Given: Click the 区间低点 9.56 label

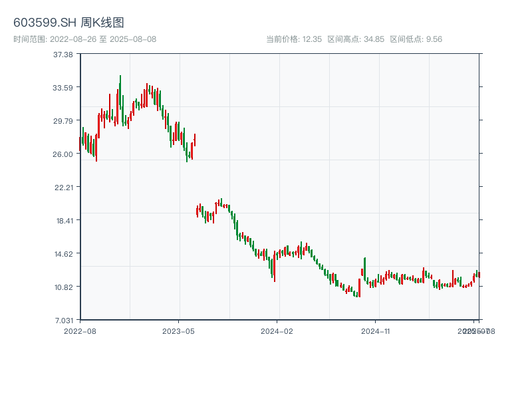Looking at the screenshot, I should 416,39.
